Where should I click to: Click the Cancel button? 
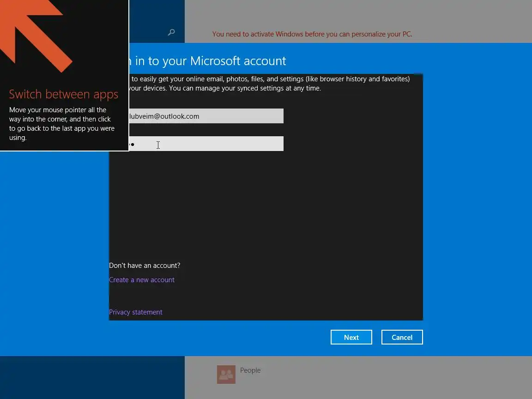[x=402, y=337]
